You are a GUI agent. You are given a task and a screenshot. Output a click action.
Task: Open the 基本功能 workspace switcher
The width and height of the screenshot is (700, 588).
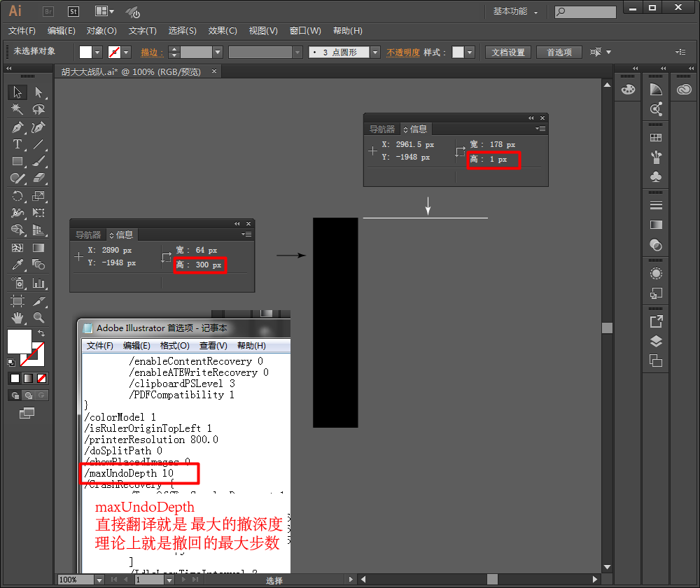pos(514,12)
